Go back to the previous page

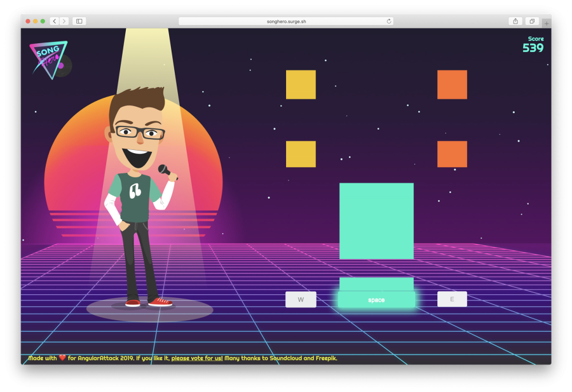click(54, 21)
